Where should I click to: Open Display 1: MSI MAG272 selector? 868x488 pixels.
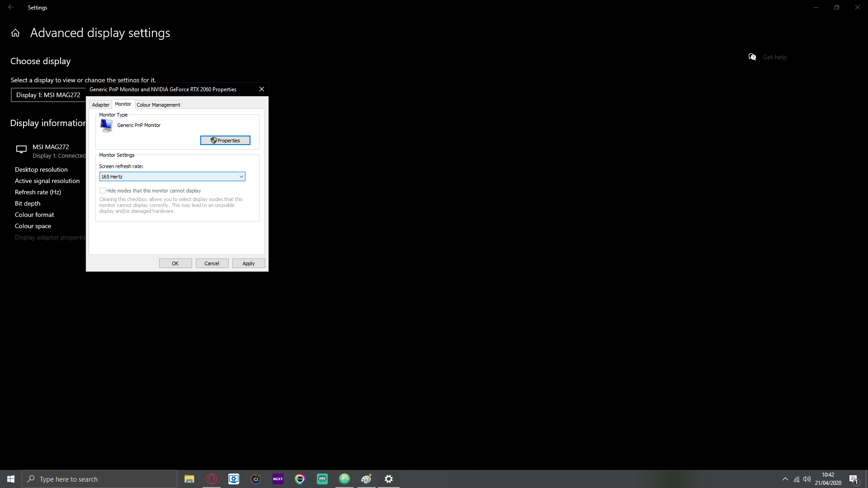(48, 95)
